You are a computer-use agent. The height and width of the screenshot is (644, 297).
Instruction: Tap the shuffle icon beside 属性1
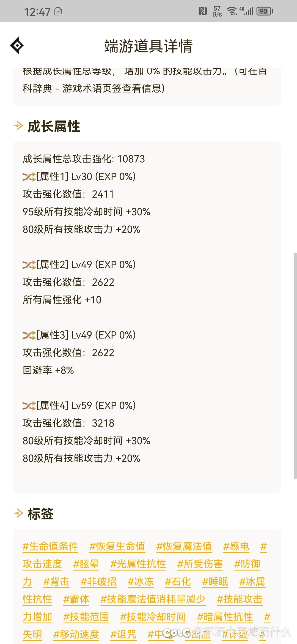(29, 177)
